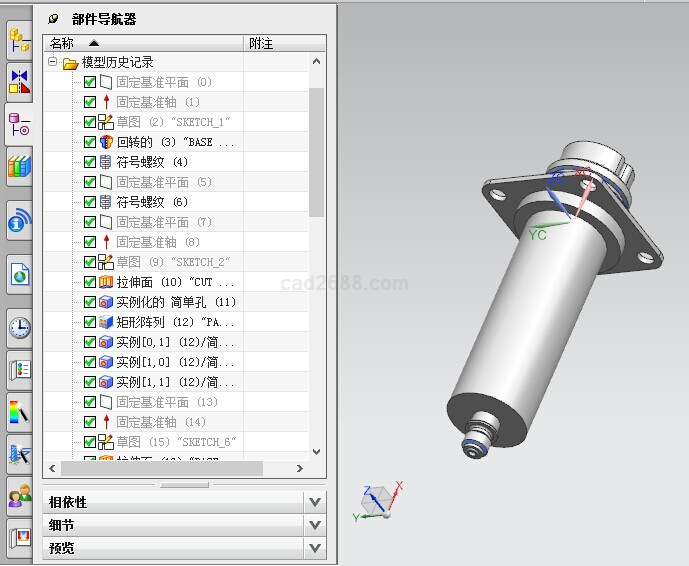Viewport: 689px width, 566px height.
Task: Open the Roles sidebar tab with people icon
Action: 19,496
